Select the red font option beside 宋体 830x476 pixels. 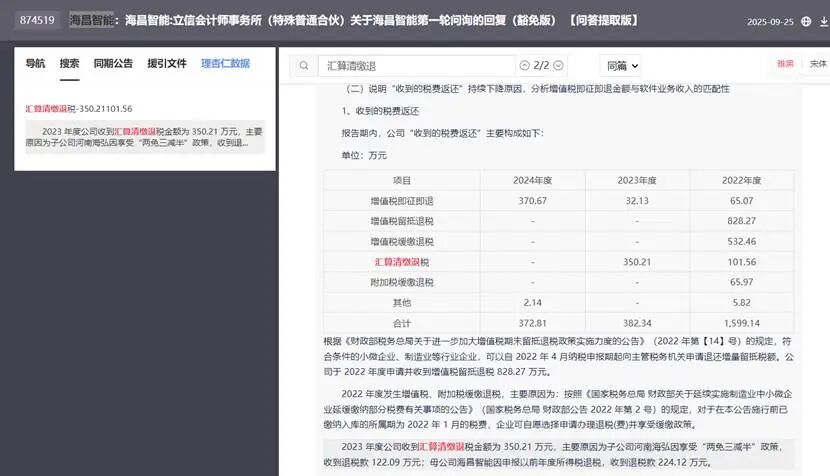[785, 64]
